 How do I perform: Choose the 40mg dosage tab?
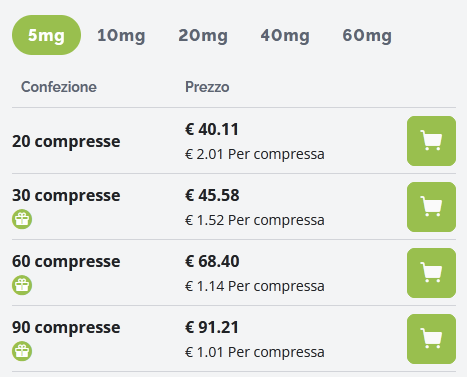[x=285, y=35]
